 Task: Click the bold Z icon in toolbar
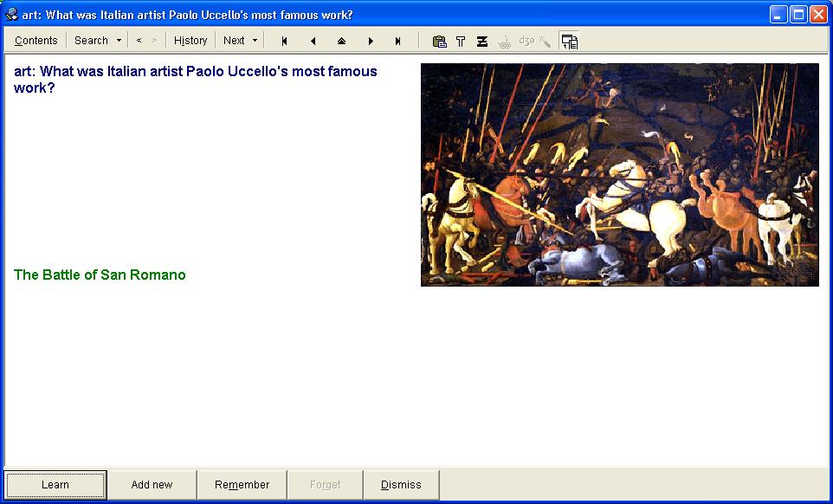click(482, 41)
